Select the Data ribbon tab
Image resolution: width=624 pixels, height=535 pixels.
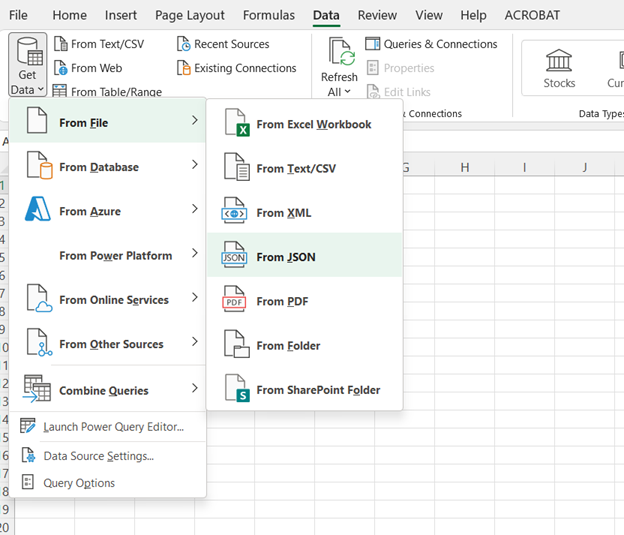click(x=326, y=15)
